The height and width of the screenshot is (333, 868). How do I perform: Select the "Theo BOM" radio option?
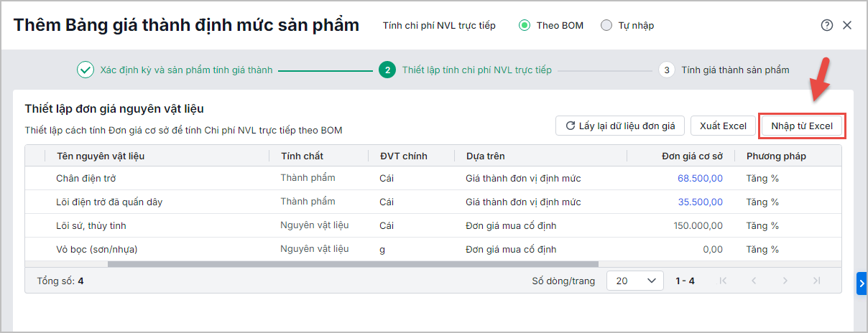click(525, 26)
